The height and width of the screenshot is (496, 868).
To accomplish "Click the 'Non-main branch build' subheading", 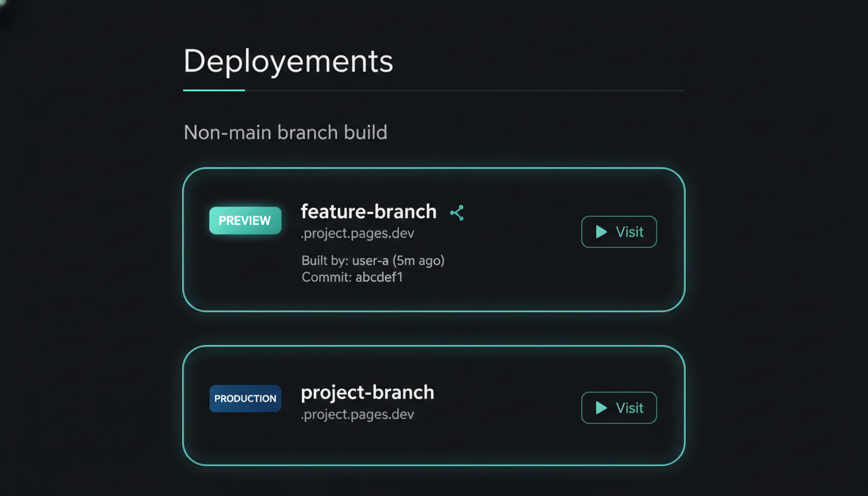I will [x=285, y=132].
